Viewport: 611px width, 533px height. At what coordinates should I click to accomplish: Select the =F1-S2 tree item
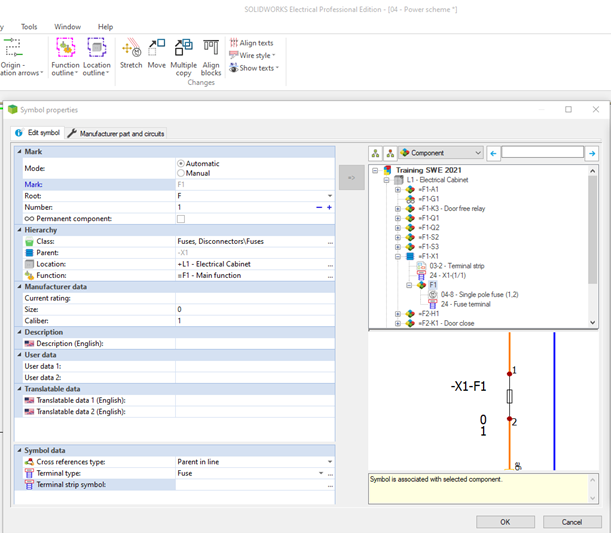coord(429,237)
